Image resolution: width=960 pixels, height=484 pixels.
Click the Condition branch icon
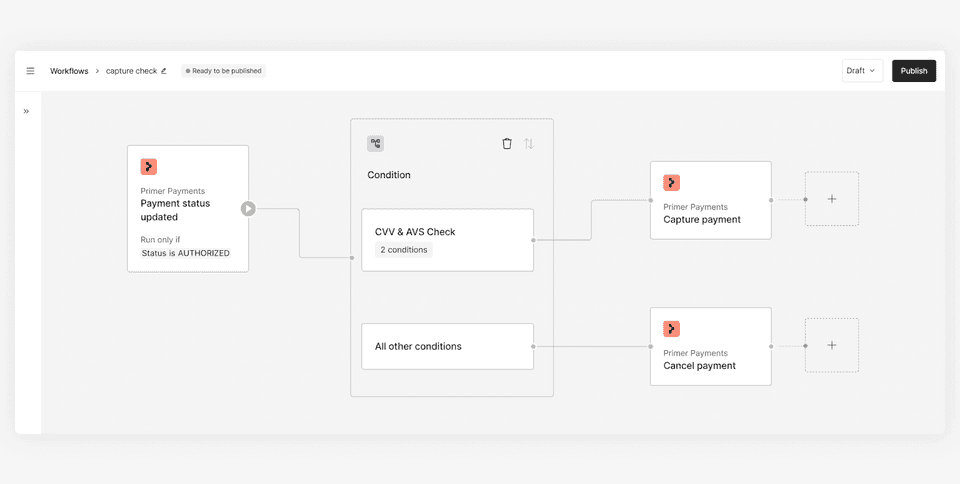(375, 144)
